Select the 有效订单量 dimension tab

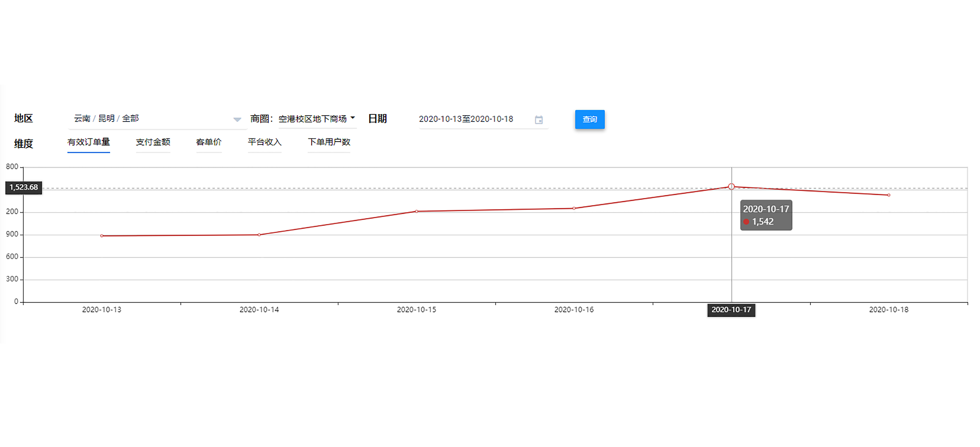[x=89, y=142]
